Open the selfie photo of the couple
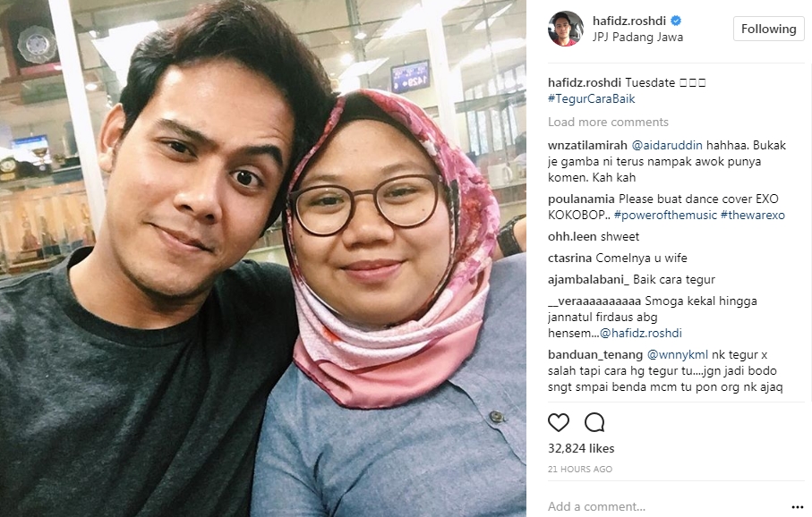812x517 pixels. pyautogui.click(x=263, y=258)
